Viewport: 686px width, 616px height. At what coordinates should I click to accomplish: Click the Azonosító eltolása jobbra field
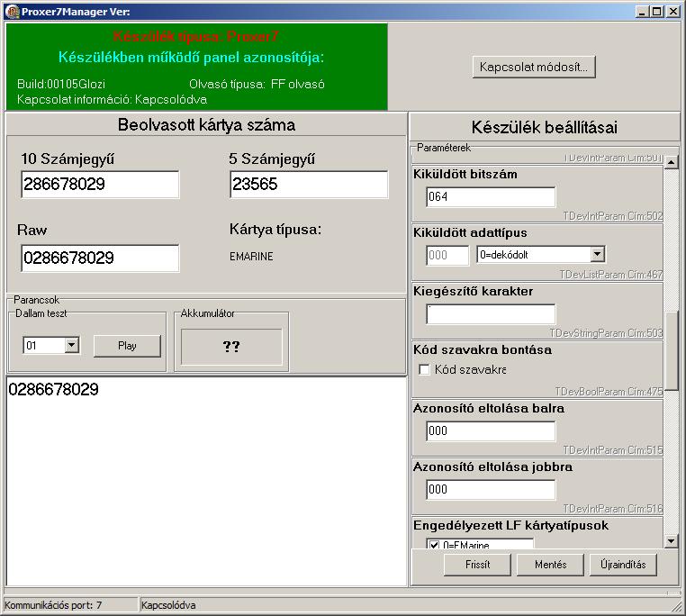pos(491,490)
